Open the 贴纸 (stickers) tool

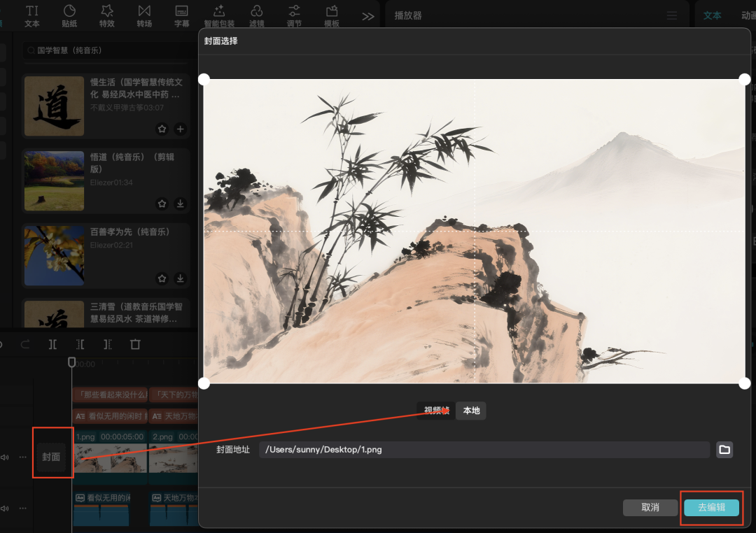pos(69,15)
